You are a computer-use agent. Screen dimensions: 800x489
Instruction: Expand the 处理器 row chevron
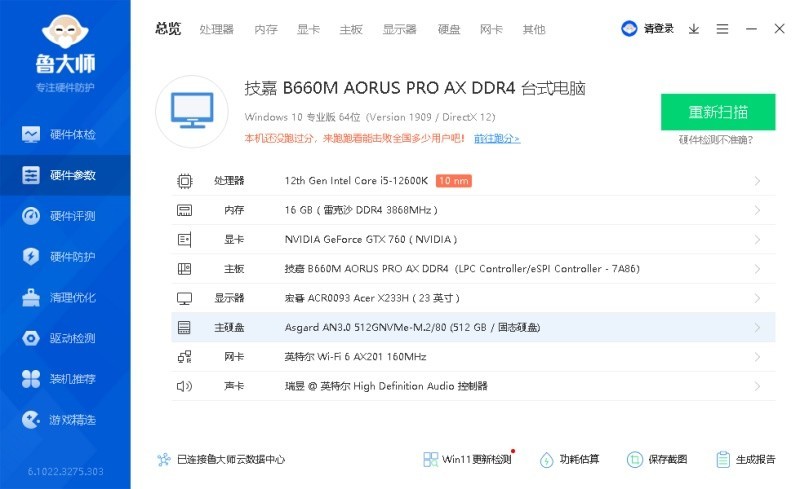(x=757, y=181)
